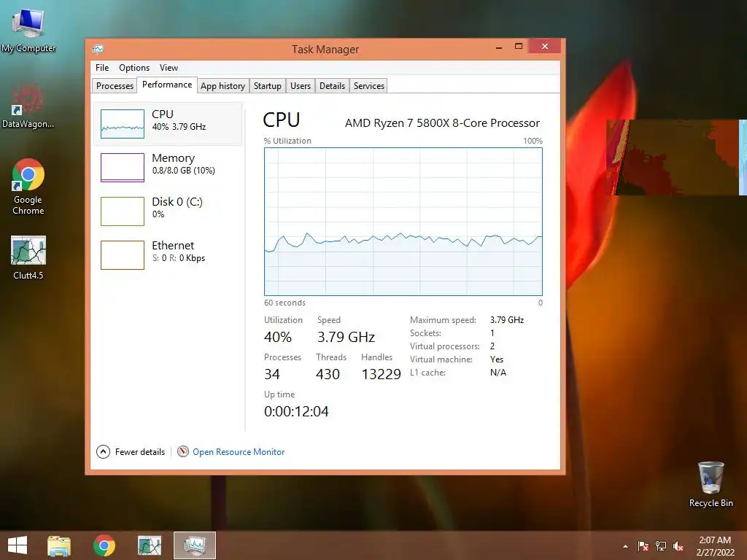Click the Maximum speed 3.79 GHz value
747x560 pixels.
coord(507,320)
